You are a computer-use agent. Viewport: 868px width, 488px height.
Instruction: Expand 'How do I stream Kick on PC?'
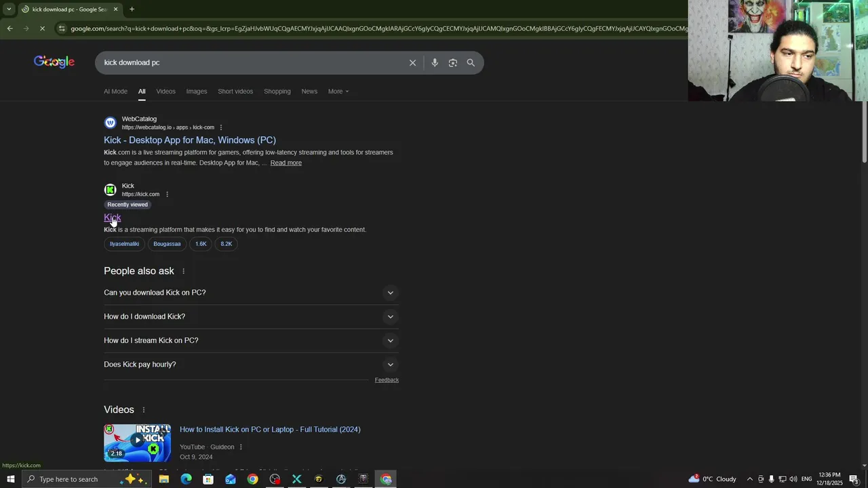click(251, 340)
